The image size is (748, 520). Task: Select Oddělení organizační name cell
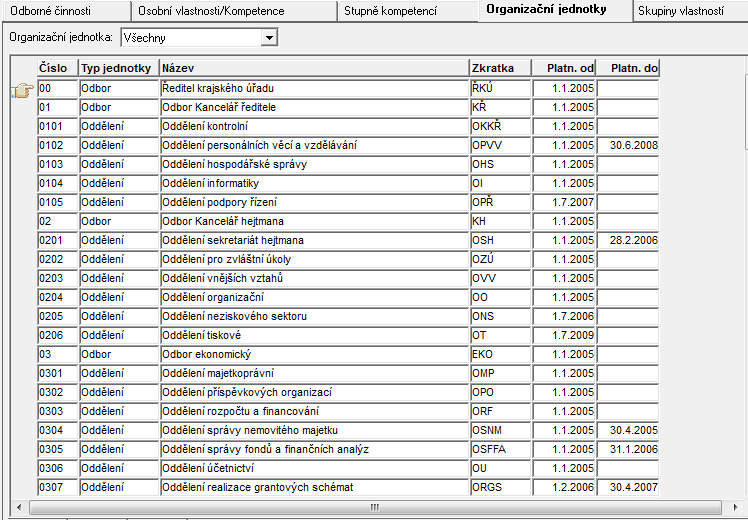pyautogui.click(x=315, y=298)
